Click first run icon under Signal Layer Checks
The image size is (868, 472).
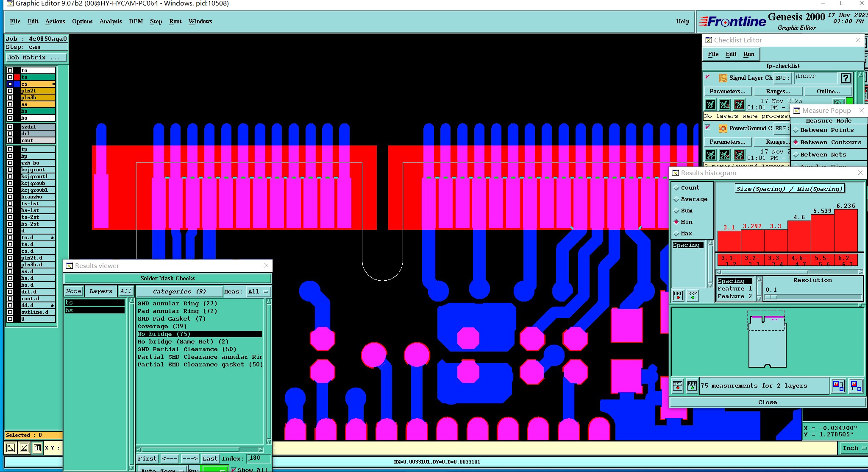point(711,104)
